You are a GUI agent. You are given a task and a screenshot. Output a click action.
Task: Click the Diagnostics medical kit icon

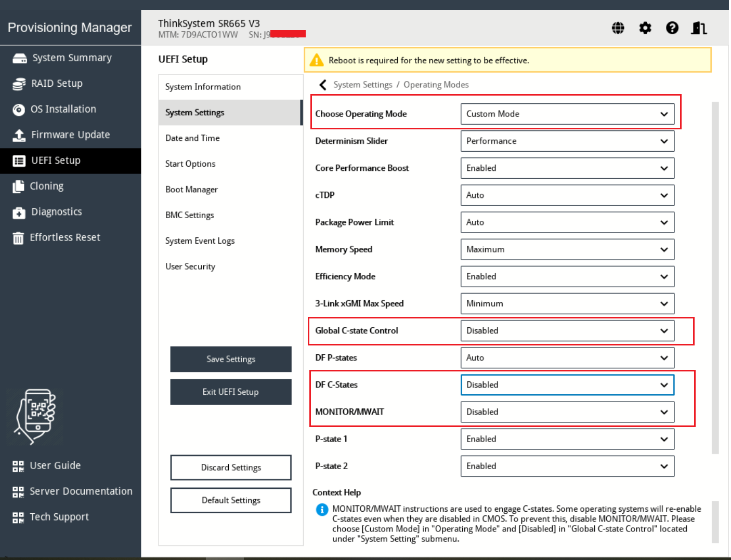(19, 212)
